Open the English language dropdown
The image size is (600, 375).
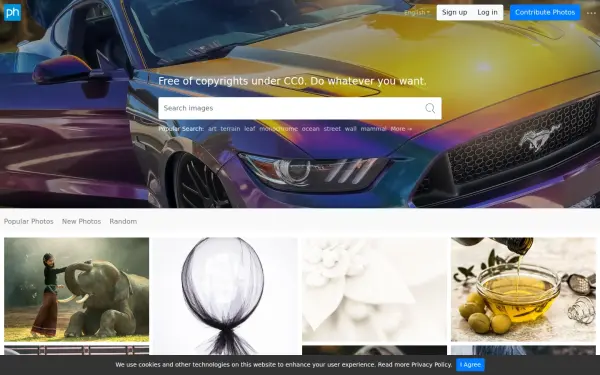(x=417, y=13)
